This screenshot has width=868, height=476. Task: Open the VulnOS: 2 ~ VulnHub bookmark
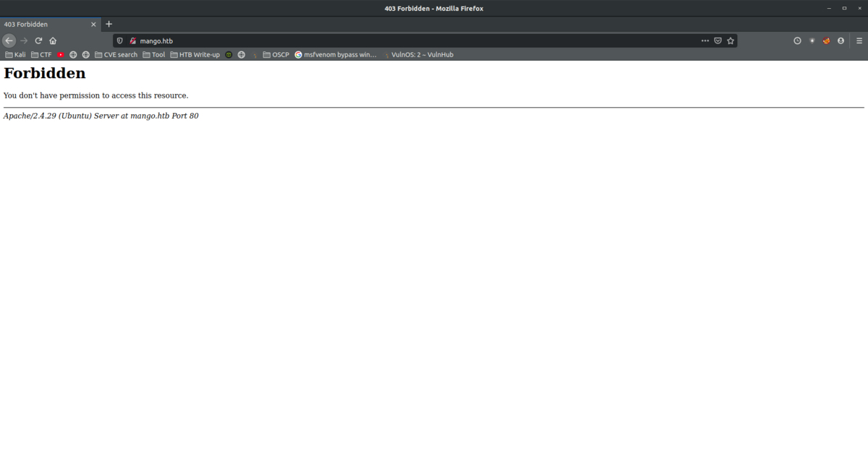421,54
